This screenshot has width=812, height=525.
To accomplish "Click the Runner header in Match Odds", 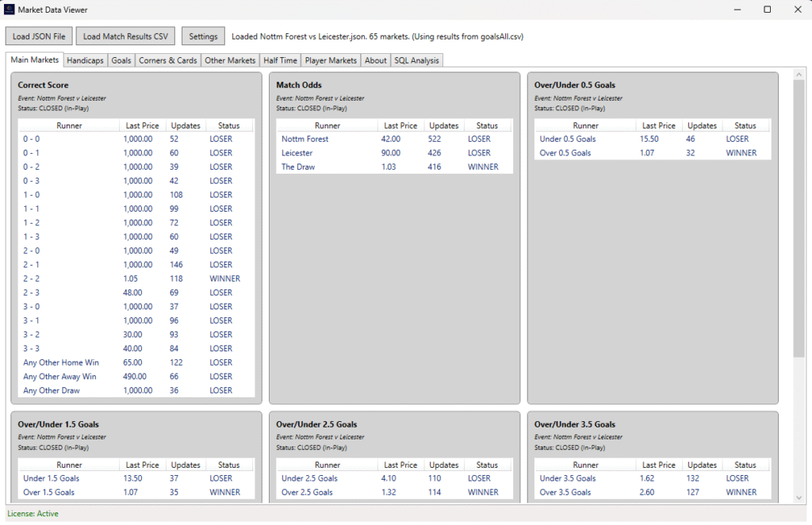I will 328,125.
